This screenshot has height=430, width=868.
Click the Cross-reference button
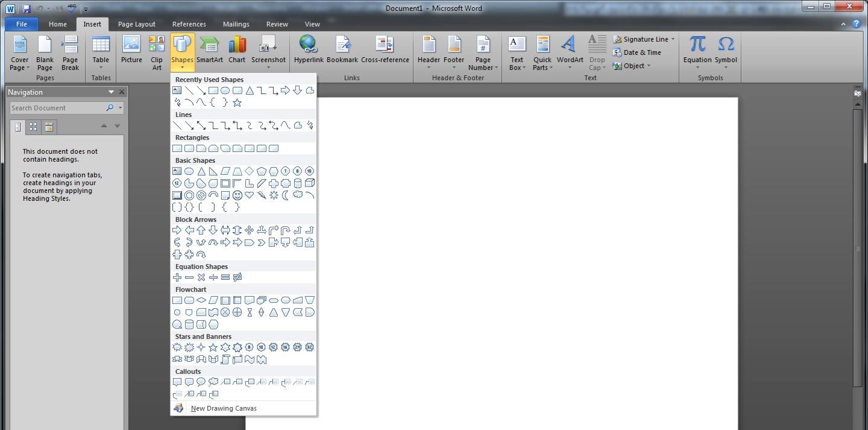pos(385,50)
